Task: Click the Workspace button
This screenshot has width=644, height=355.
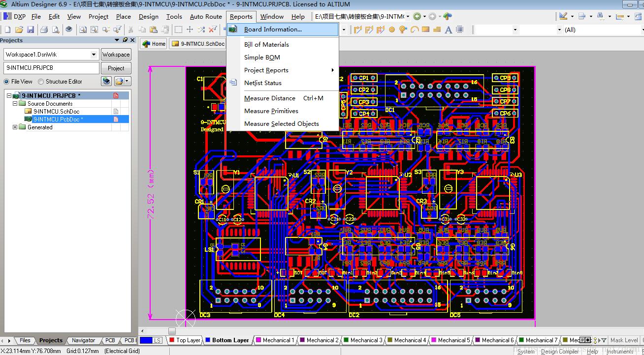Action: click(x=116, y=54)
